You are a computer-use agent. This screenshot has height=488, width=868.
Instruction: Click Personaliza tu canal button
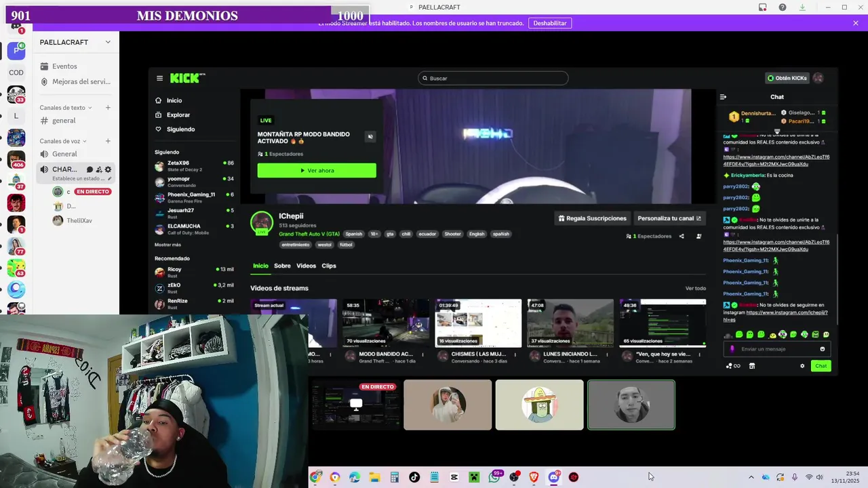point(669,218)
